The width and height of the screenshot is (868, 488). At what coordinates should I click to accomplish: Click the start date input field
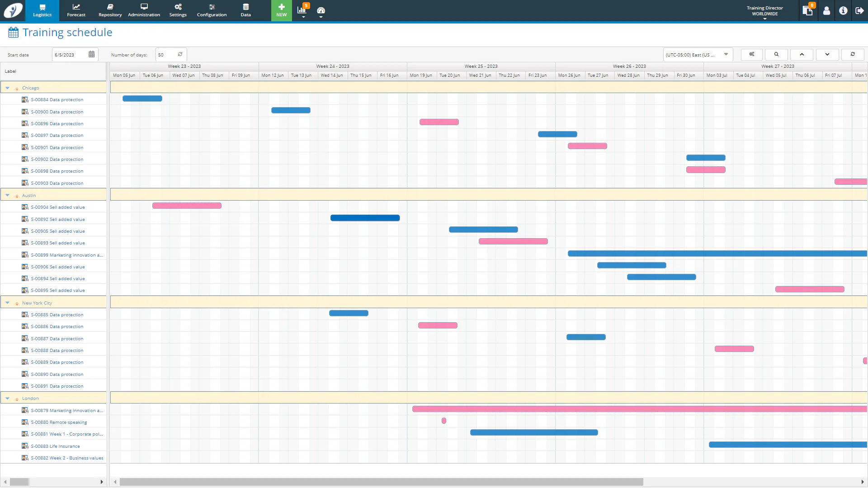coord(70,55)
